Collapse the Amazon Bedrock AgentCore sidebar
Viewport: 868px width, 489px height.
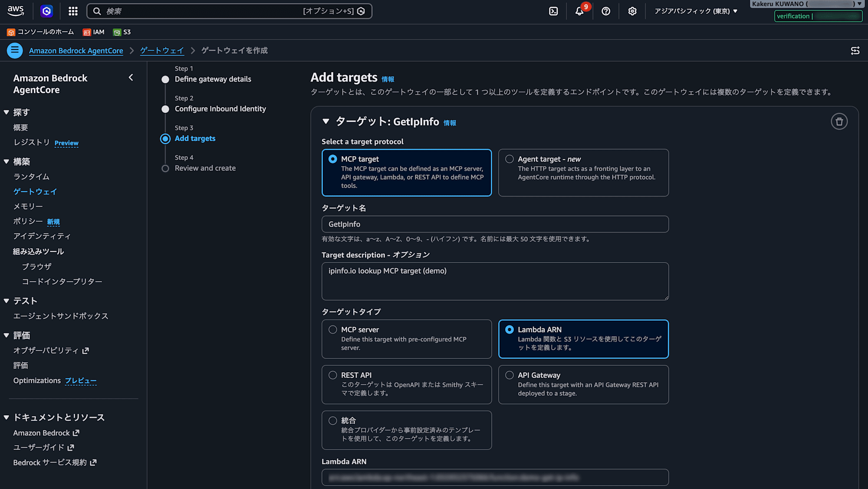click(x=131, y=78)
